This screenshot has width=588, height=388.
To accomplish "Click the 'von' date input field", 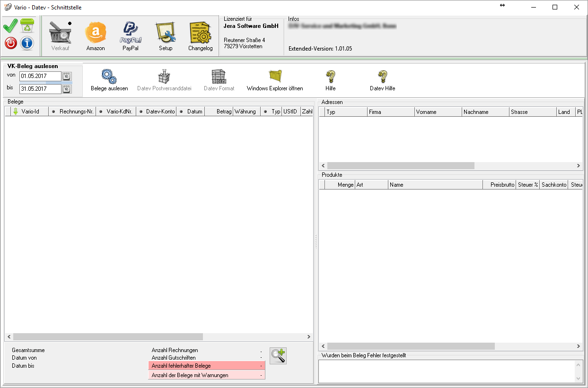I will coord(40,76).
